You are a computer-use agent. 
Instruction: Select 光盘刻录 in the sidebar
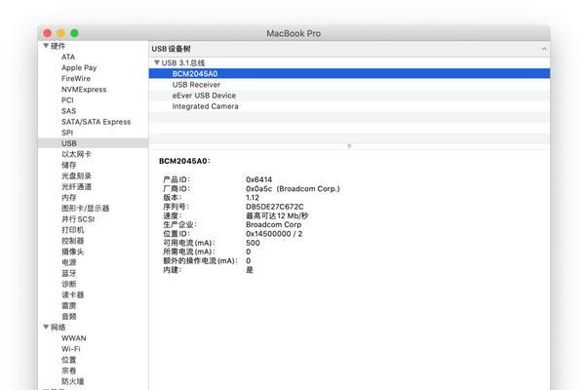coord(76,175)
